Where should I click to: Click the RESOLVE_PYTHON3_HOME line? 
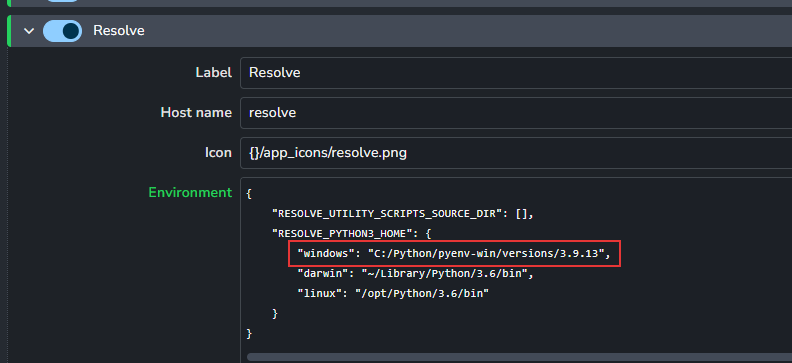[x=351, y=233]
